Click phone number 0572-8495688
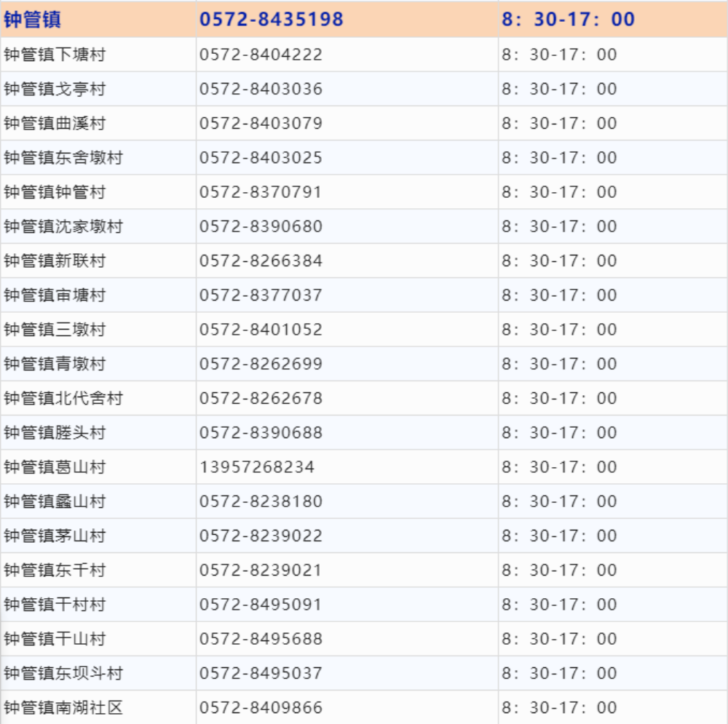The image size is (728, 724). (x=261, y=639)
